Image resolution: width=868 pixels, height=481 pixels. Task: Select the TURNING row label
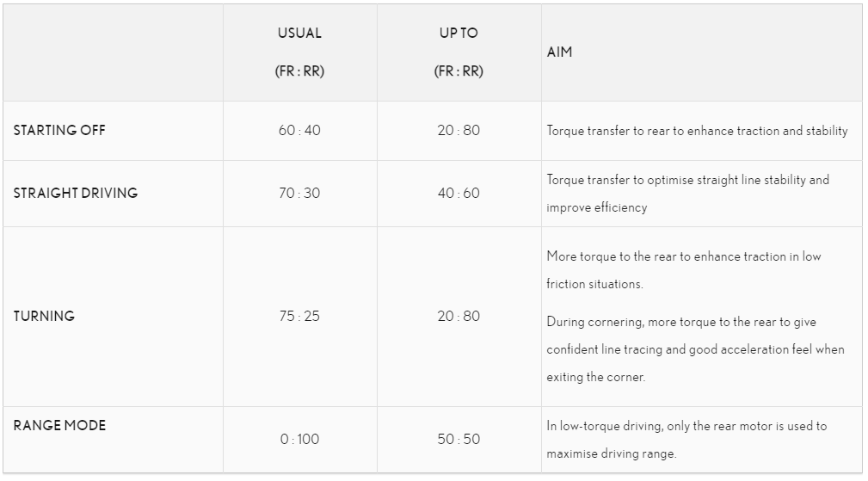[44, 317]
